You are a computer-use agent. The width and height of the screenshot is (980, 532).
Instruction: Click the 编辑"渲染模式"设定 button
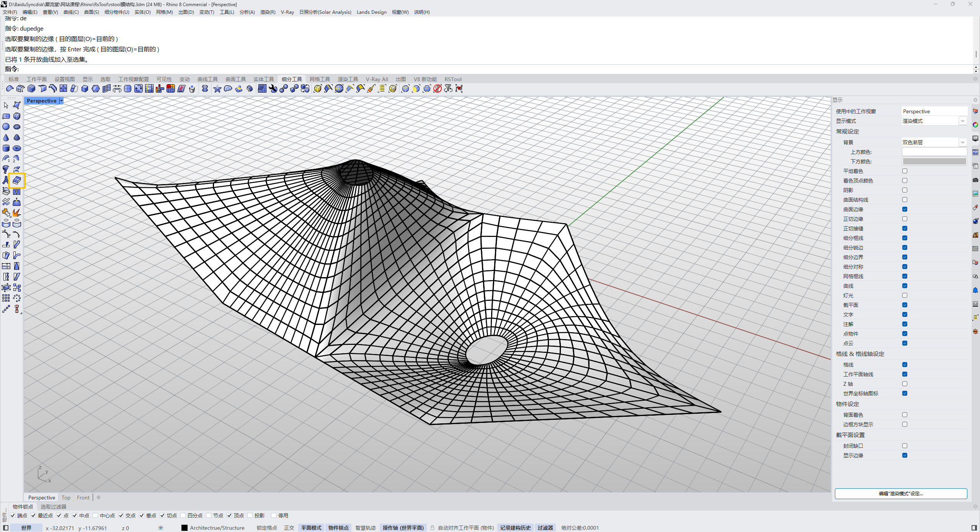click(x=901, y=494)
